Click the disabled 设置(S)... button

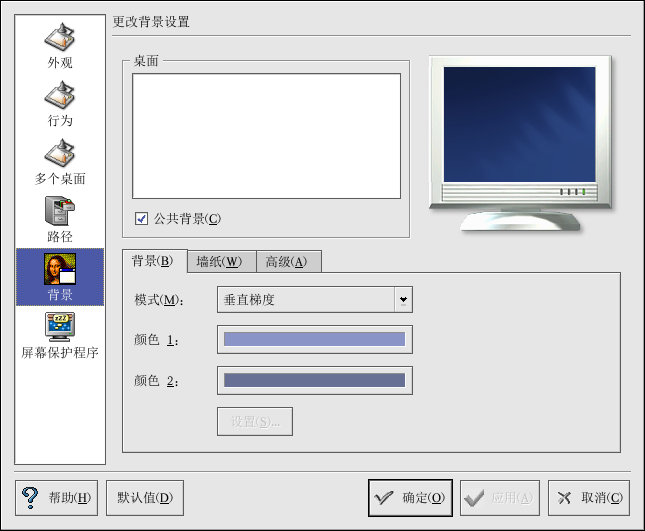click(x=255, y=422)
